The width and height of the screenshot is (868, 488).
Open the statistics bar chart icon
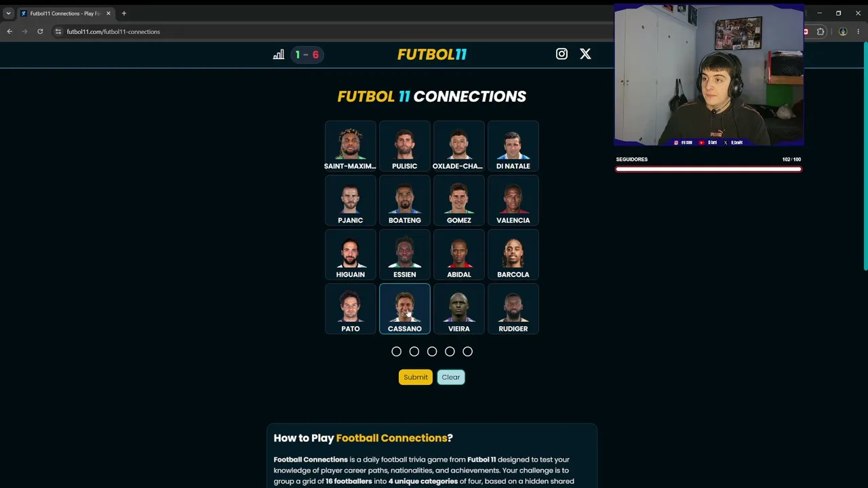coord(279,55)
